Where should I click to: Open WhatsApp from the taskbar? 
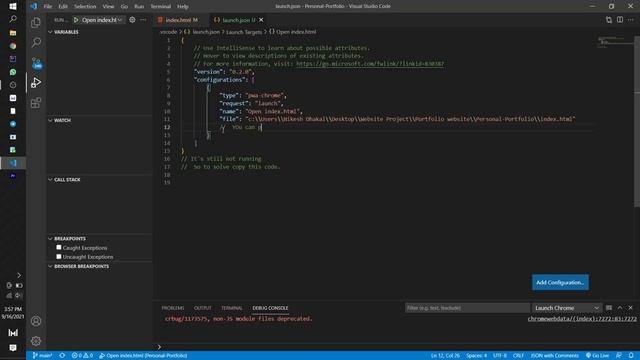click(13, 72)
